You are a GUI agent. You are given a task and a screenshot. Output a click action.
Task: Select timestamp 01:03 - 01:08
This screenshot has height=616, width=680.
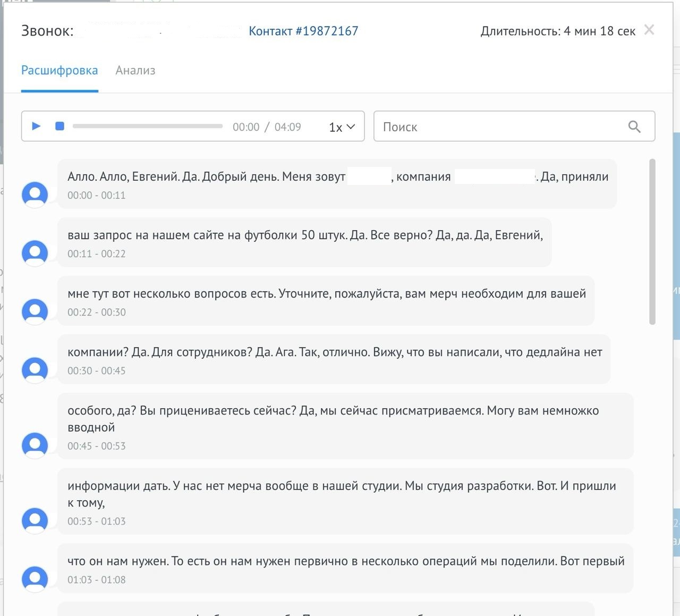tap(97, 580)
